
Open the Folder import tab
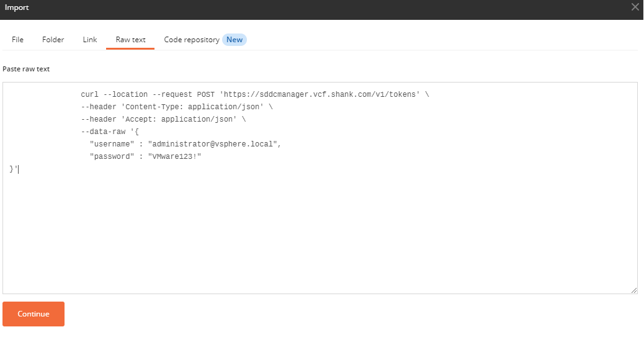coord(53,40)
